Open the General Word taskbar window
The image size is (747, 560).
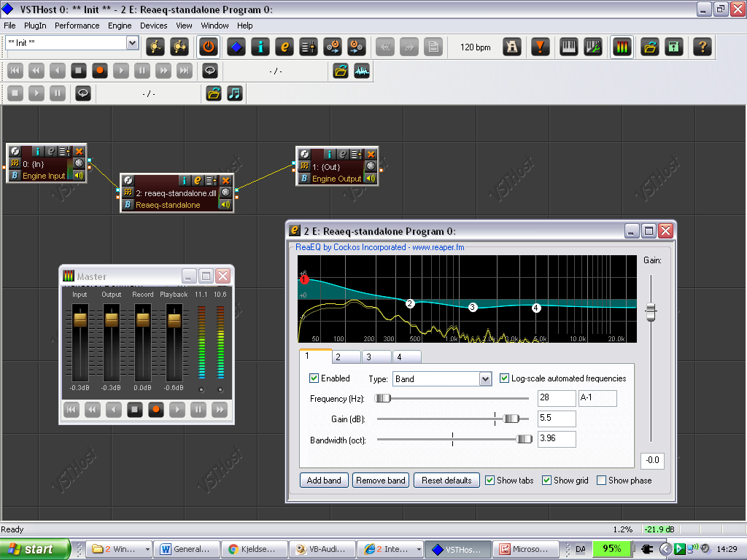click(187, 549)
